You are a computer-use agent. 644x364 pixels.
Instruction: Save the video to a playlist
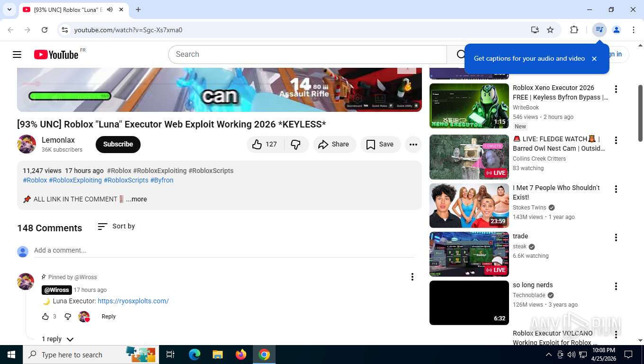pyautogui.click(x=380, y=145)
